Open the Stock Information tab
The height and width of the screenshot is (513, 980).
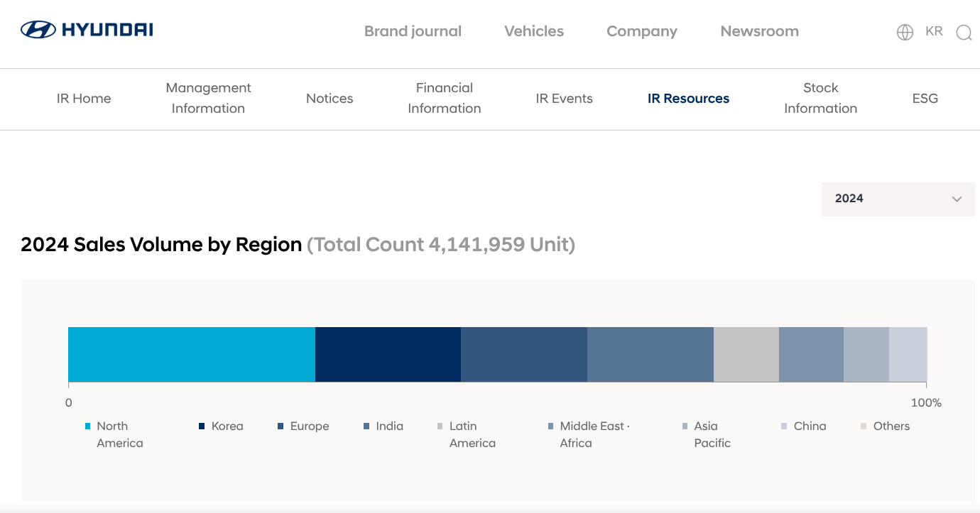tap(820, 98)
